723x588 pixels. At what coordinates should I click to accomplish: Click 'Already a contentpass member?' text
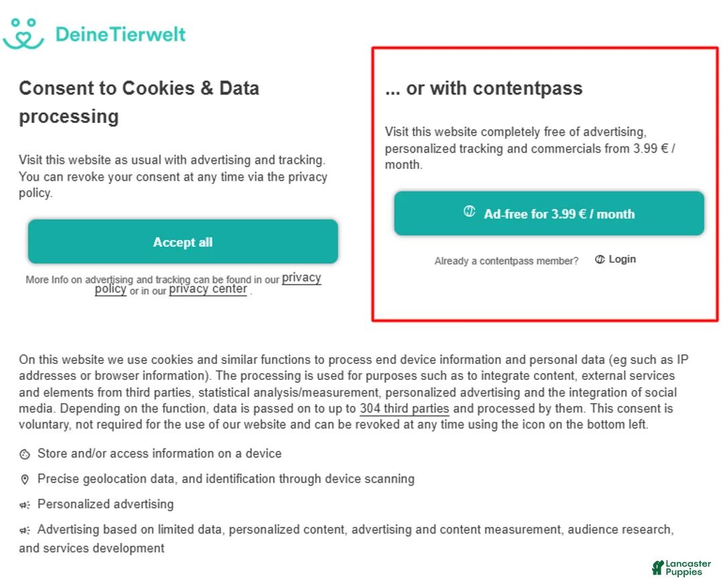[506, 261]
